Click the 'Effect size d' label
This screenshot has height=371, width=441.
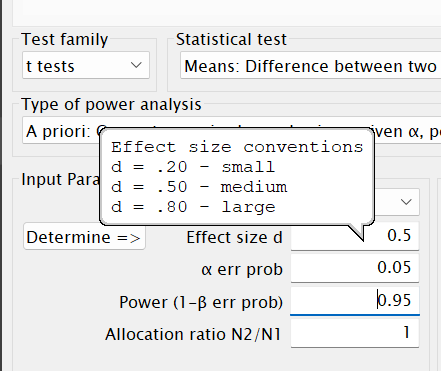tap(234, 237)
